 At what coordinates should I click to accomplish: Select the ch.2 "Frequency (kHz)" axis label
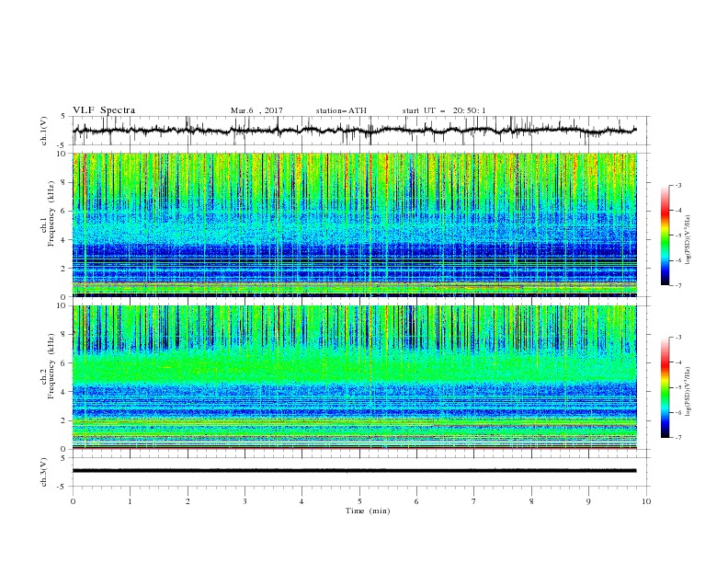tap(51, 365)
